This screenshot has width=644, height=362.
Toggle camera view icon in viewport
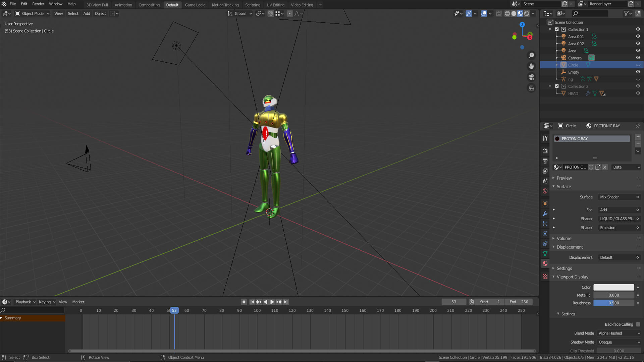click(531, 77)
